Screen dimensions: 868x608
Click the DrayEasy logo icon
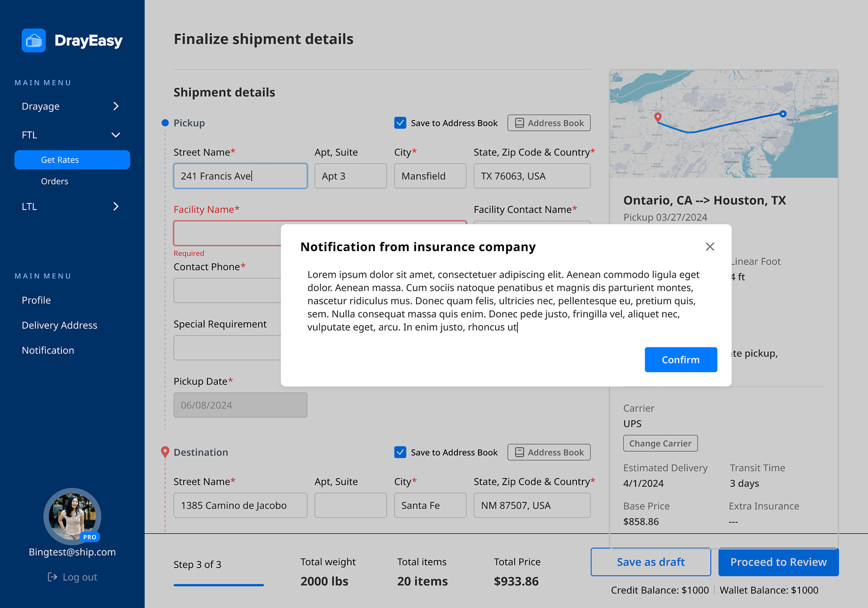point(33,40)
